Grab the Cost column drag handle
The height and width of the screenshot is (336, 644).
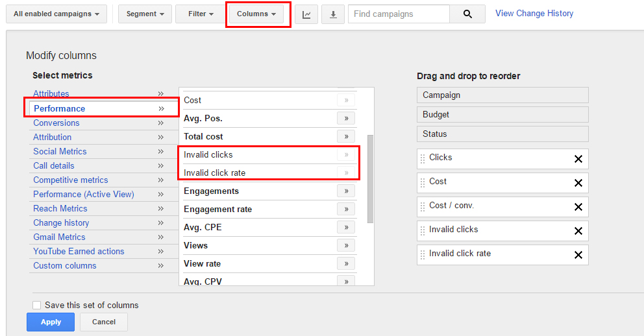click(x=423, y=183)
